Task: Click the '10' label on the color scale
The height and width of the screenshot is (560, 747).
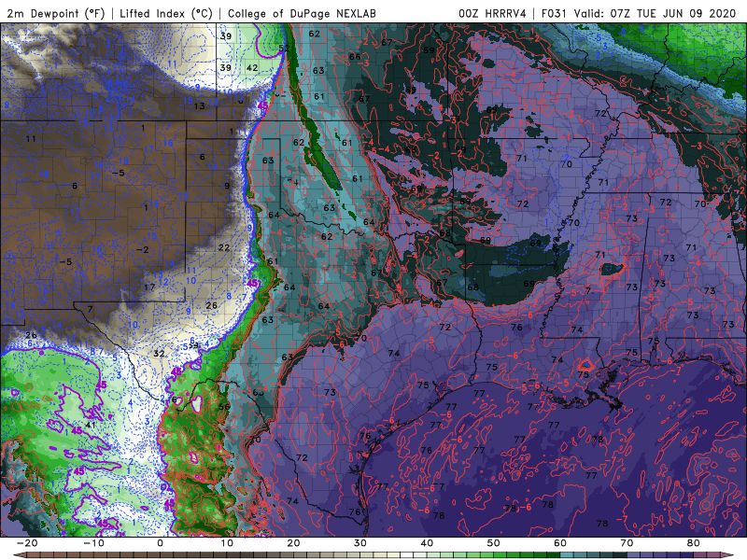Action: tap(227, 543)
